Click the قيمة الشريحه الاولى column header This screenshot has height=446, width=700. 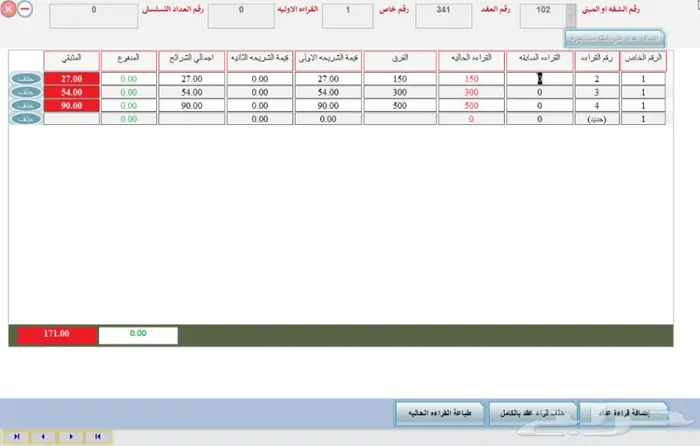[x=328, y=61]
